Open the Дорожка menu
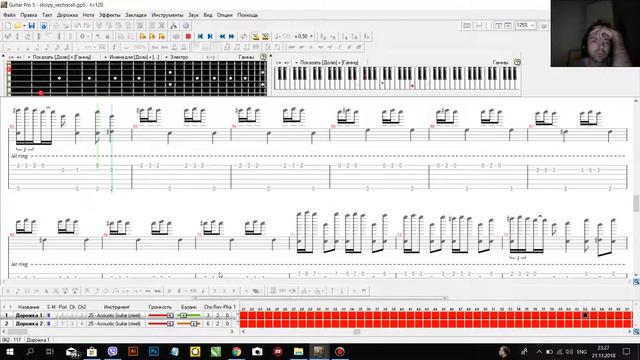 click(x=67, y=15)
